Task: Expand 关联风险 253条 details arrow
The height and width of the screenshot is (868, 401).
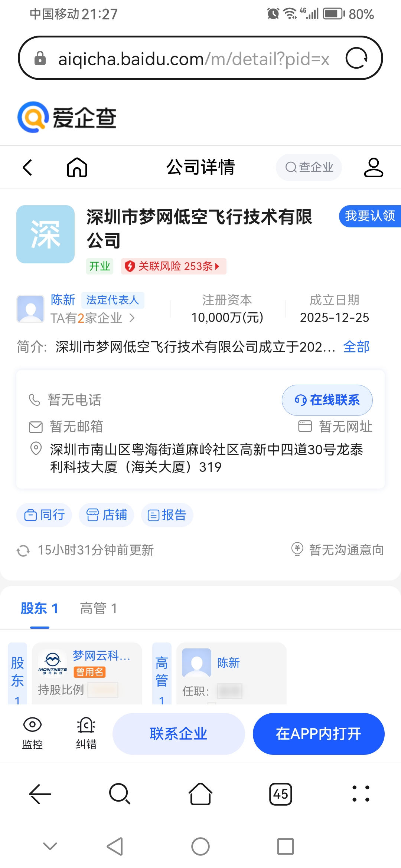Action: [217, 266]
